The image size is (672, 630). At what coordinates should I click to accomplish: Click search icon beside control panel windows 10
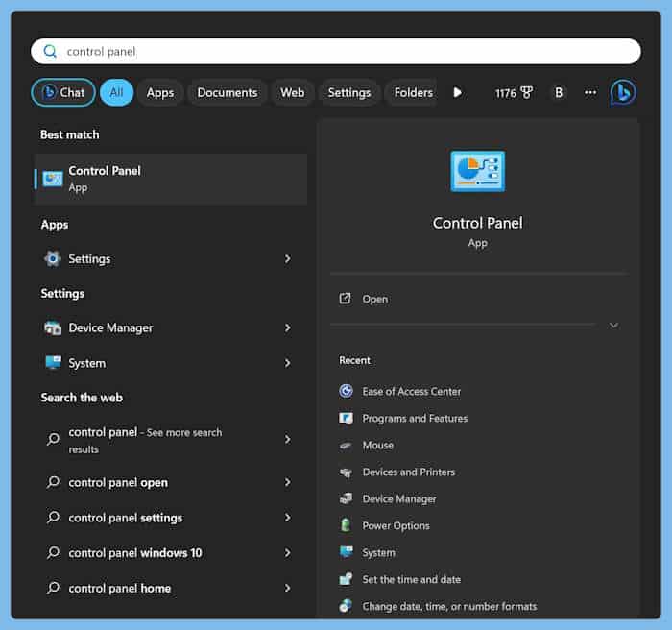54,552
